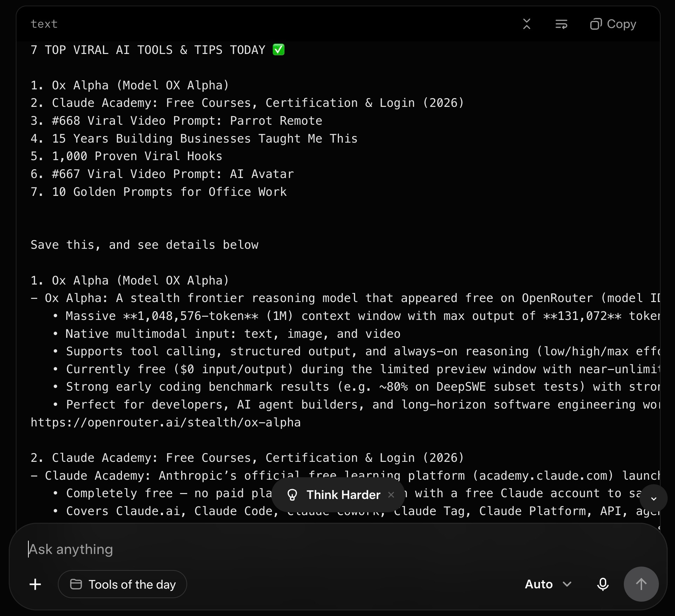Click the bullet 'Currently free ($0 input/output)'
Screen dimensions: 675x616
click(x=356, y=369)
